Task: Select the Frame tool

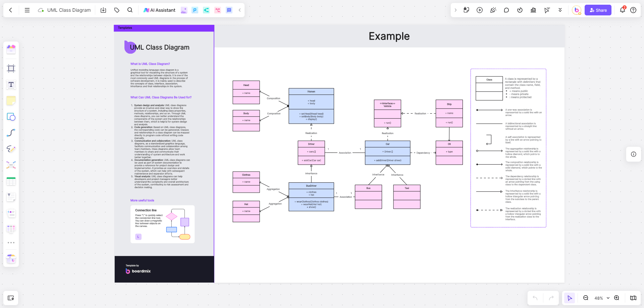Action: coord(11,68)
